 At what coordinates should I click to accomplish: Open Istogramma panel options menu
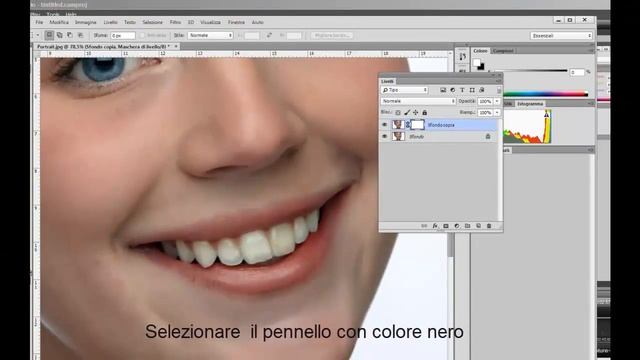coord(591,104)
